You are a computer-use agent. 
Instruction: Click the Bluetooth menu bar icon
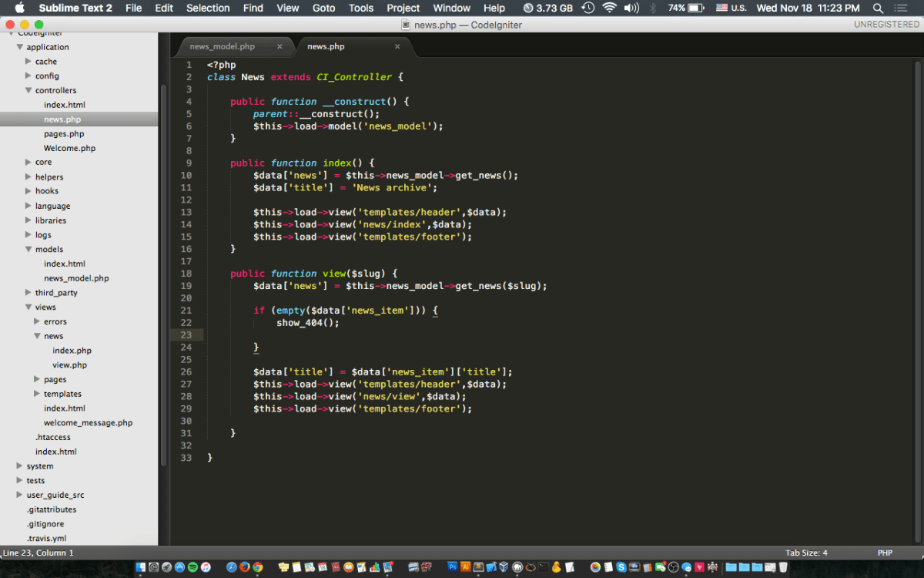(x=653, y=8)
